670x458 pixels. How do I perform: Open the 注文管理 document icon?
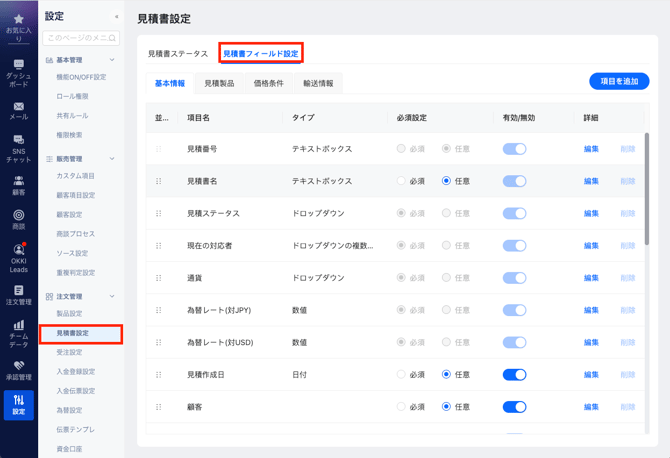point(18,290)
